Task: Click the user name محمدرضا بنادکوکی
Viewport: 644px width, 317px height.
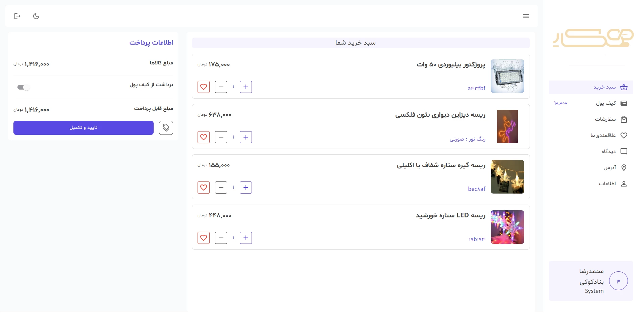Action: tap(592, 276)
